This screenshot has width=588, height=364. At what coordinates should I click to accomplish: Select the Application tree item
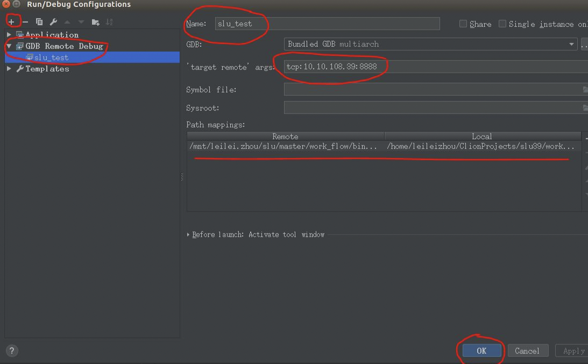pos(52,35)
